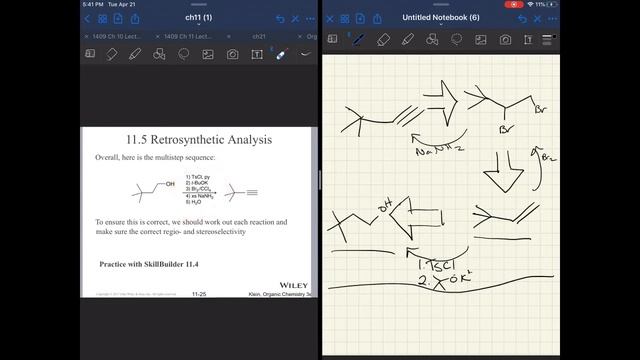Screen dimensions: 640x360
Task: Select the Eraser tool in ch11 toolbar
Action: click(x=112, y=54)
